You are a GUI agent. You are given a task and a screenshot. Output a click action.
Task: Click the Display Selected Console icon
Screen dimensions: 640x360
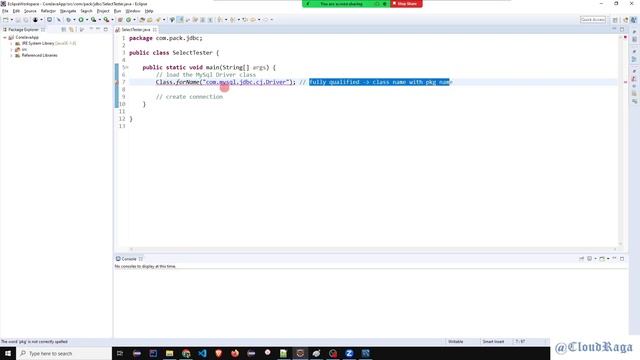[589, 258]
